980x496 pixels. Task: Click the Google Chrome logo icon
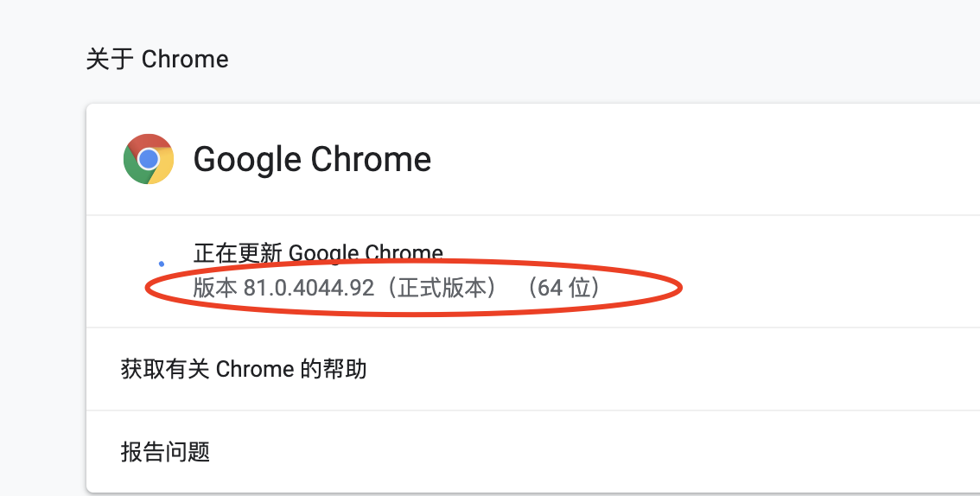pos(149,159)
